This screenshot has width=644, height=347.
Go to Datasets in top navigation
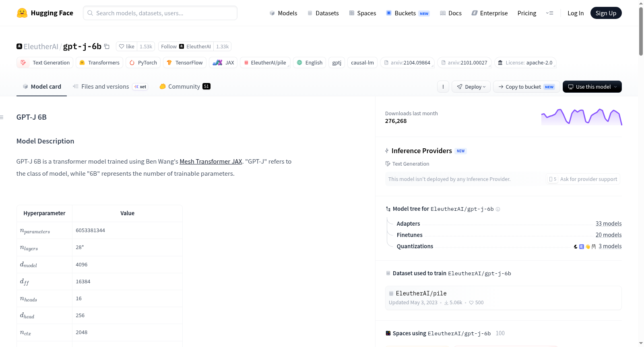[323, 13]
